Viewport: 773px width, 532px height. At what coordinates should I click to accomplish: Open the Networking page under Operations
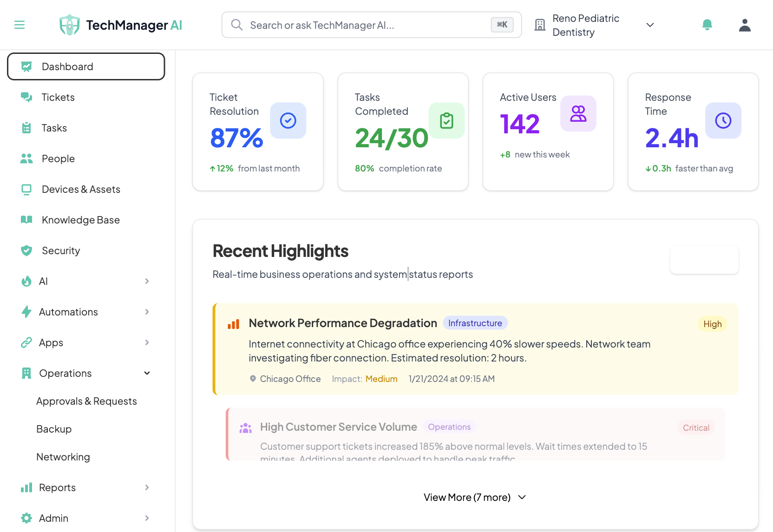[x=63, y=457]
